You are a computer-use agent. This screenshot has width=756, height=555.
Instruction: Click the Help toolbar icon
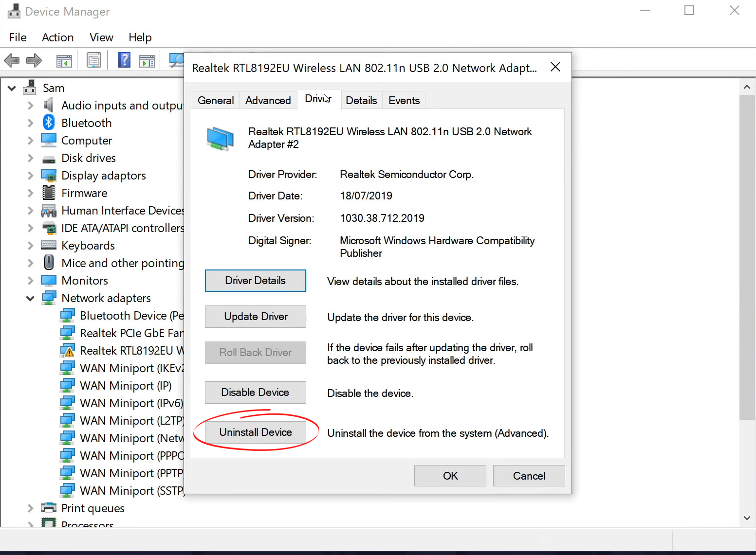(124, 60)
